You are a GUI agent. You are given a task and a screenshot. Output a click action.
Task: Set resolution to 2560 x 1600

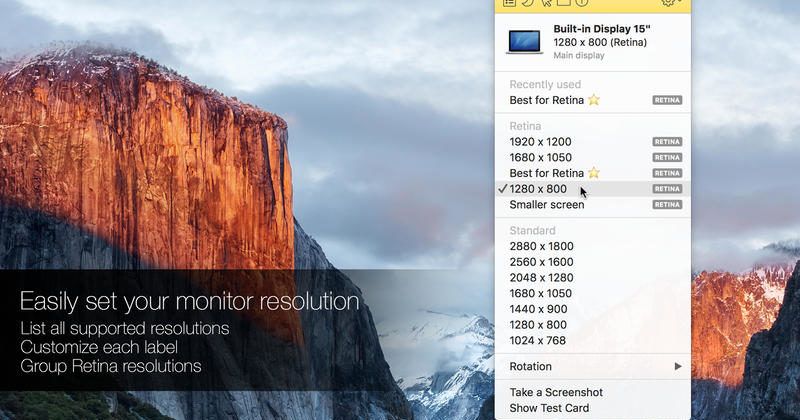click(593, 262)
